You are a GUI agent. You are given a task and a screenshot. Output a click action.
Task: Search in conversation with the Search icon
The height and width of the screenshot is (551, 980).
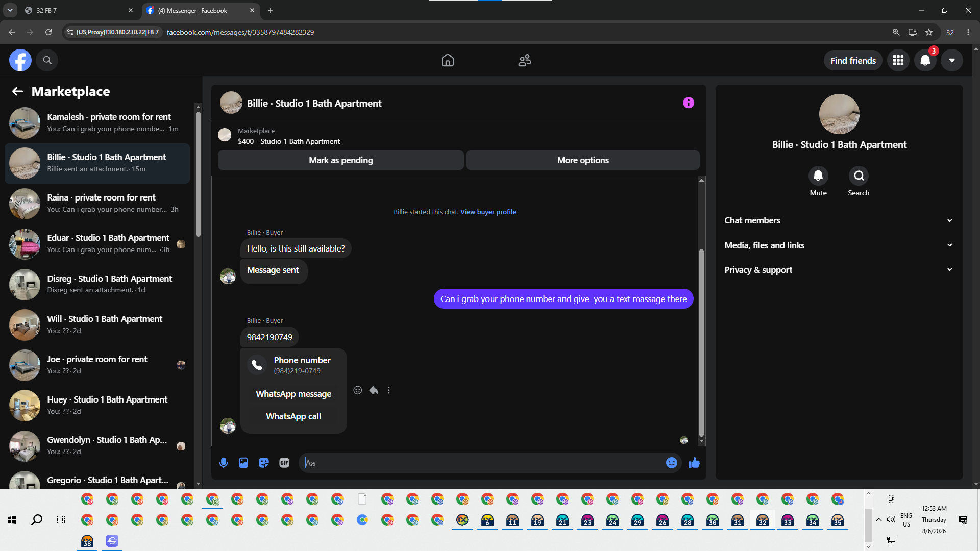tap(859, 176)
